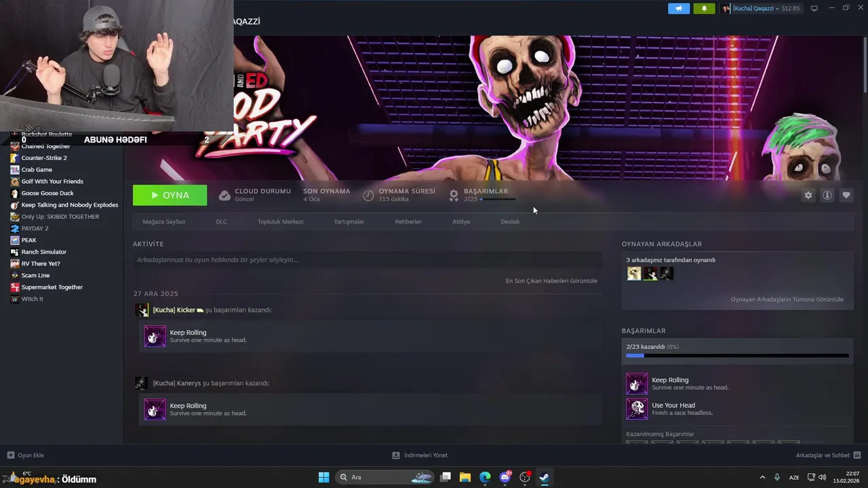Open the Steam announcements megaphone button

pos(679,8)
